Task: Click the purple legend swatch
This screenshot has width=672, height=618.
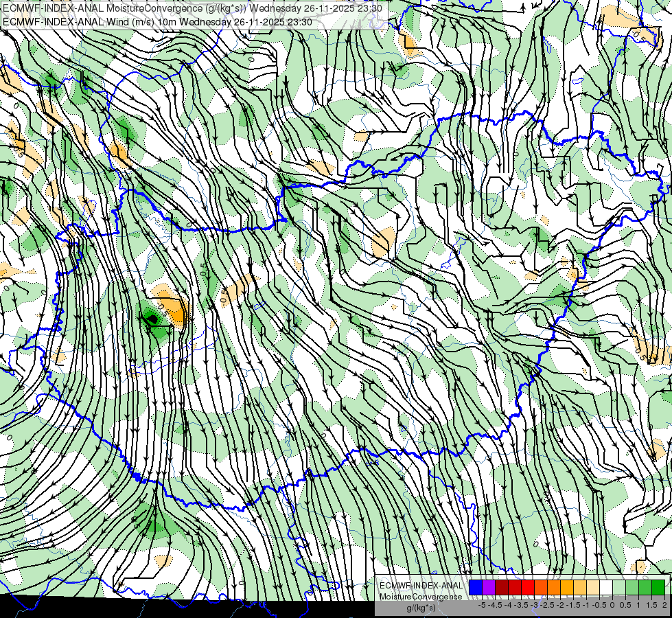Action: coord(489,587)
